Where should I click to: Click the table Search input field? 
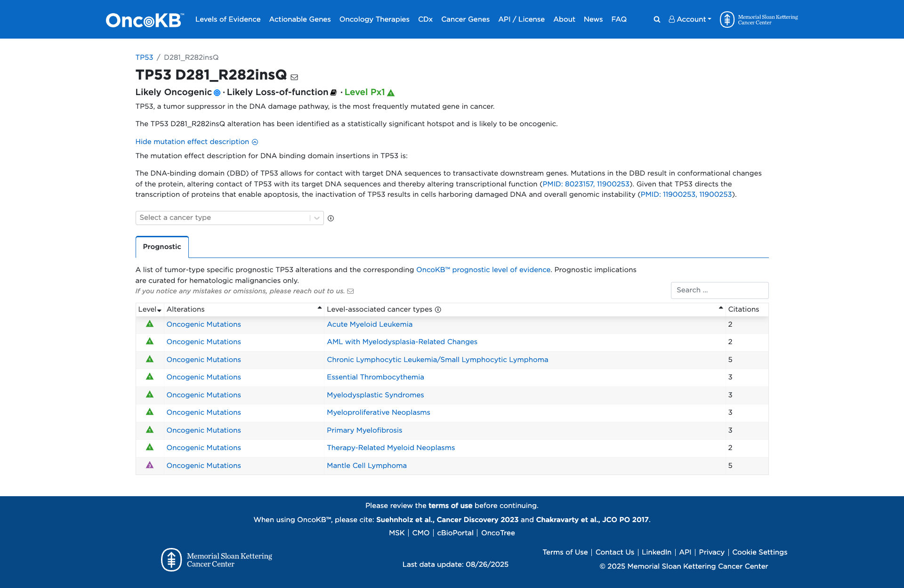[x=719, y=290]
